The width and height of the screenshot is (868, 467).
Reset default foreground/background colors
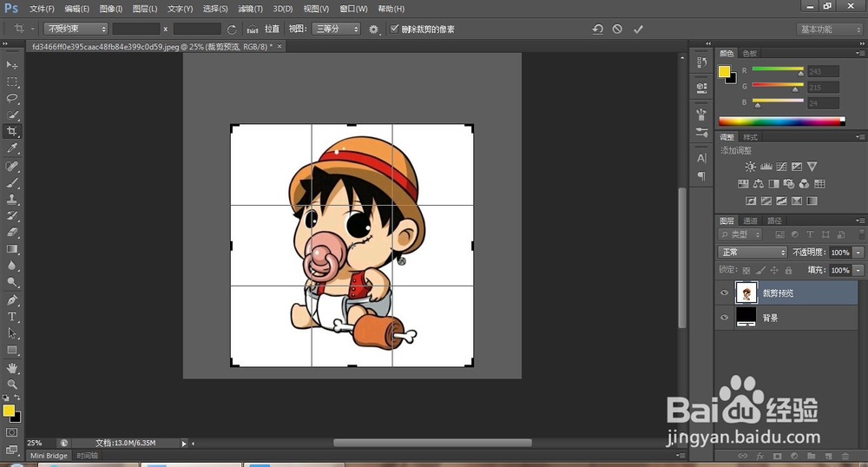point(5,398)
